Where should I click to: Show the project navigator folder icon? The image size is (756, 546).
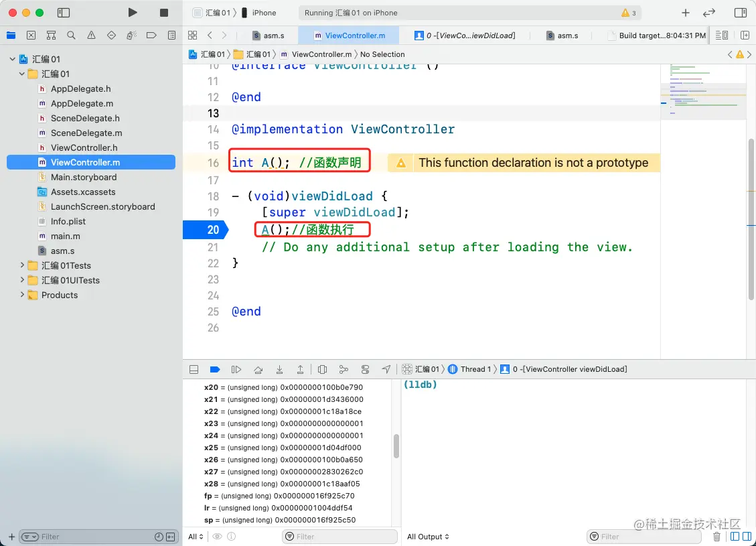[11, 36]
